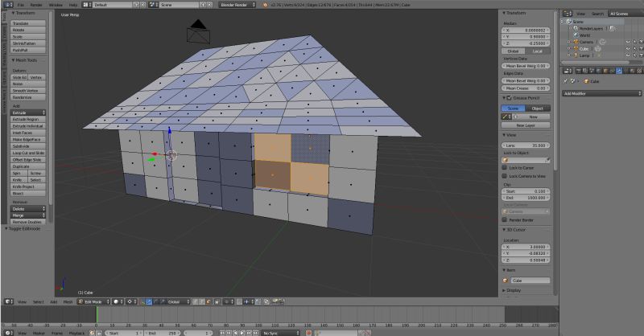The image size is (644, 336).
Task: Open the View menu in outliner header
Action: pyautogui.click(x=580, y=14)
